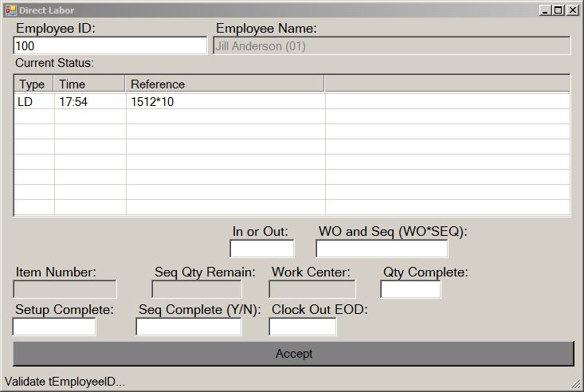Select the Qty Complete input box

pyautogui.click(x=410, y=289)
